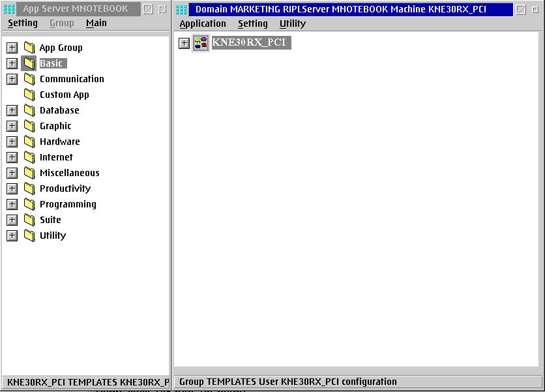Expand the App Group tree node
The width and height of the screenshot is (545, 392).
click(12, 48)
